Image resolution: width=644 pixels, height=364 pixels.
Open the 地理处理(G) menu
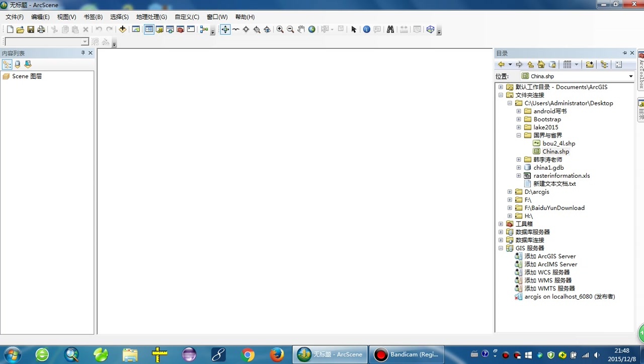pyautogui.click(x=151, y=17)
